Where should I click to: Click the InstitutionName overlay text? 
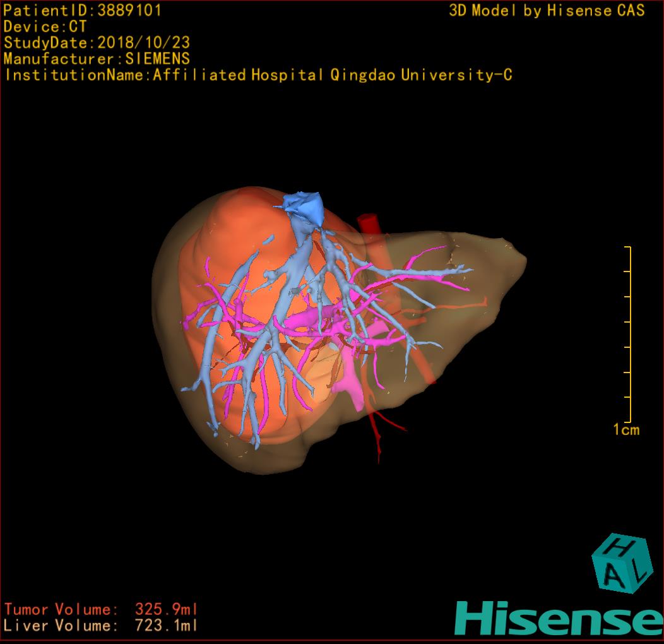coord(258,75)
